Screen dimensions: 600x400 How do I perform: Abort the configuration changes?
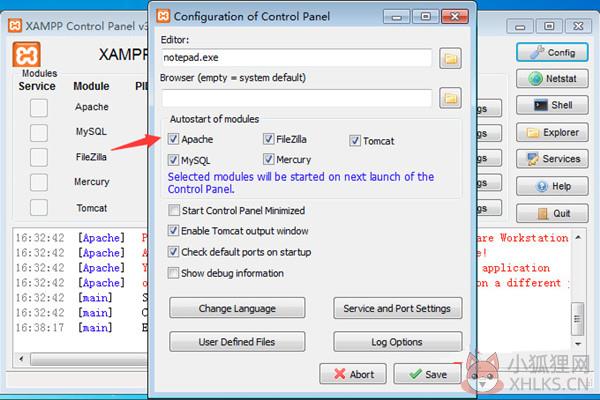pos(353,374)
